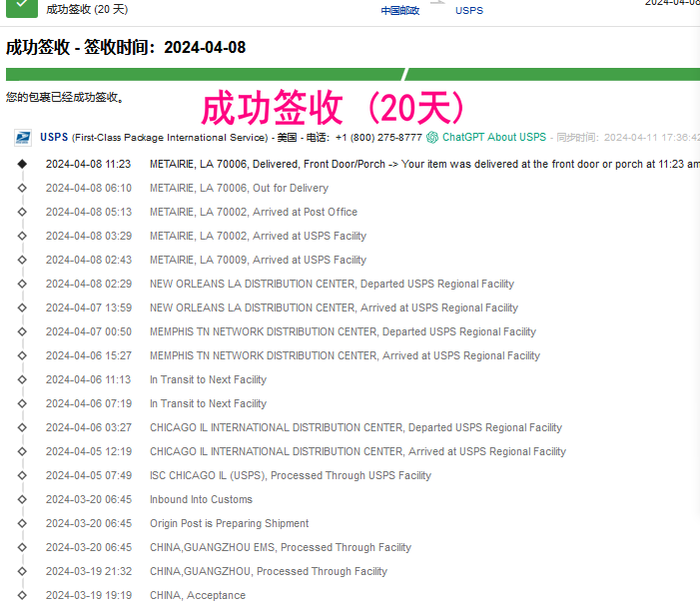Open the 中国邮政 carrier link
The image size is (700, 611).
coord(400,10)
